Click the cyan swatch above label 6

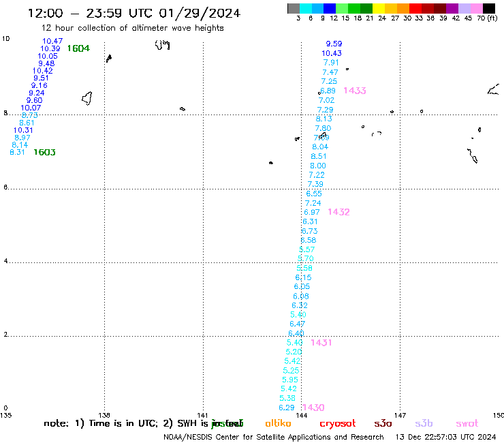pyautogui.click(x=306, y=8)
